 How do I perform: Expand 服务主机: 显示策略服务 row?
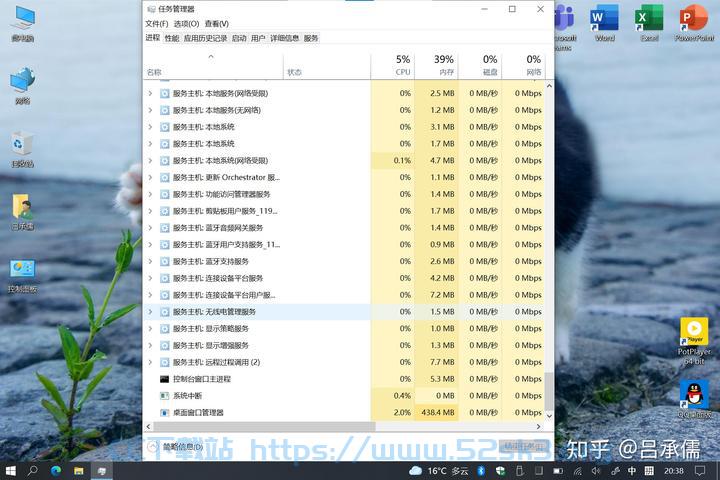[150, 328]
